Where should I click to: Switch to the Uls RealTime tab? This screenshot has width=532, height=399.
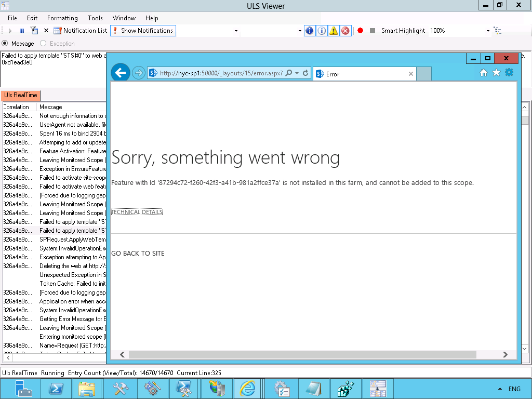(x=21, y=96)
